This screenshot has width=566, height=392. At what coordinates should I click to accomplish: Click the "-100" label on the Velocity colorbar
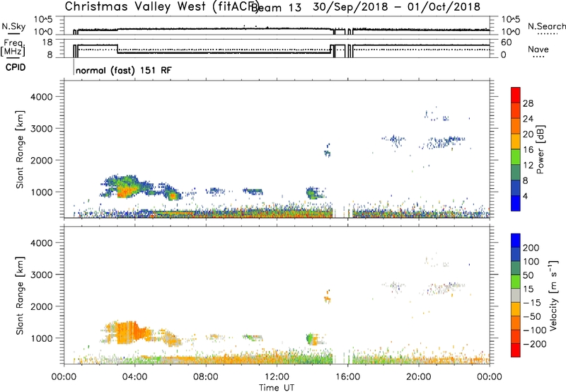tap(535, 330)
